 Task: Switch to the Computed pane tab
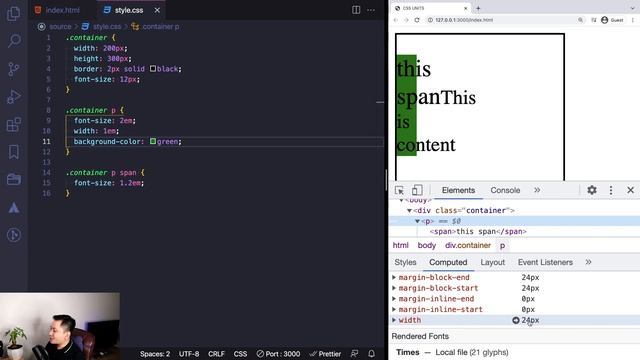click(x=448, y=262)
